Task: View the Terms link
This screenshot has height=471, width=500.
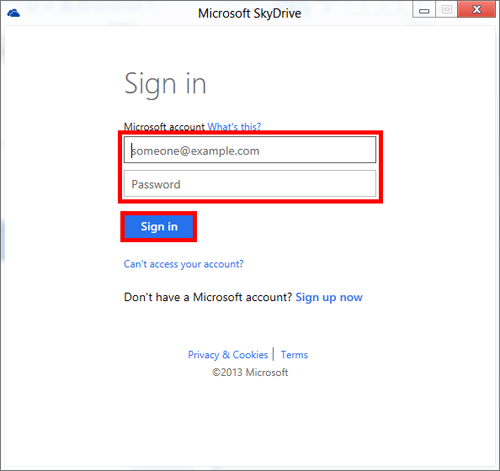Action: (x=294, y=355)
